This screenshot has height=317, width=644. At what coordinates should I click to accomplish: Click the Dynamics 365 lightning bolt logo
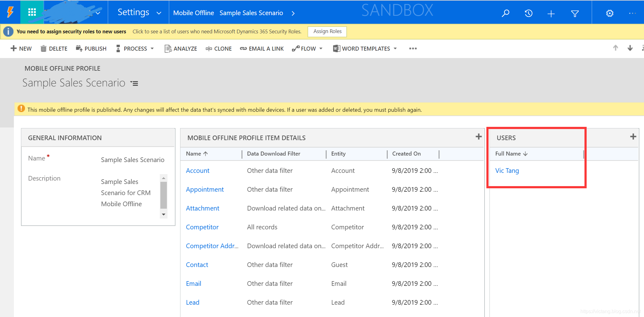click(10, 12)
